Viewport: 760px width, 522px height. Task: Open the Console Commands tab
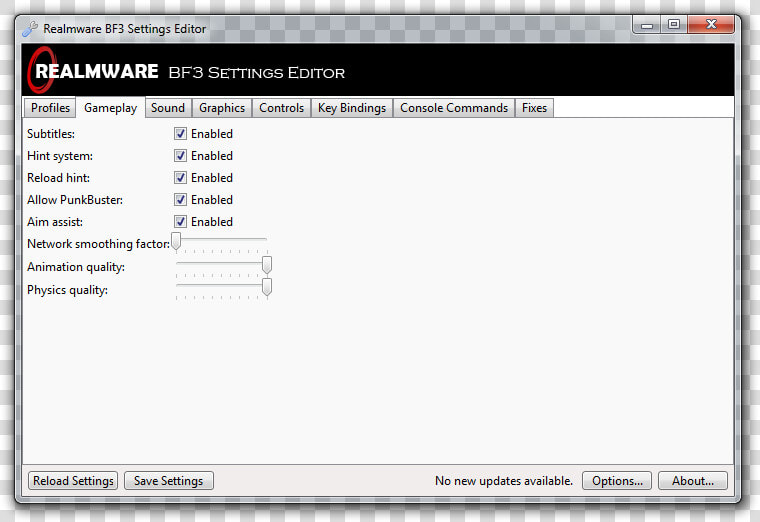(x=454, y=108)
